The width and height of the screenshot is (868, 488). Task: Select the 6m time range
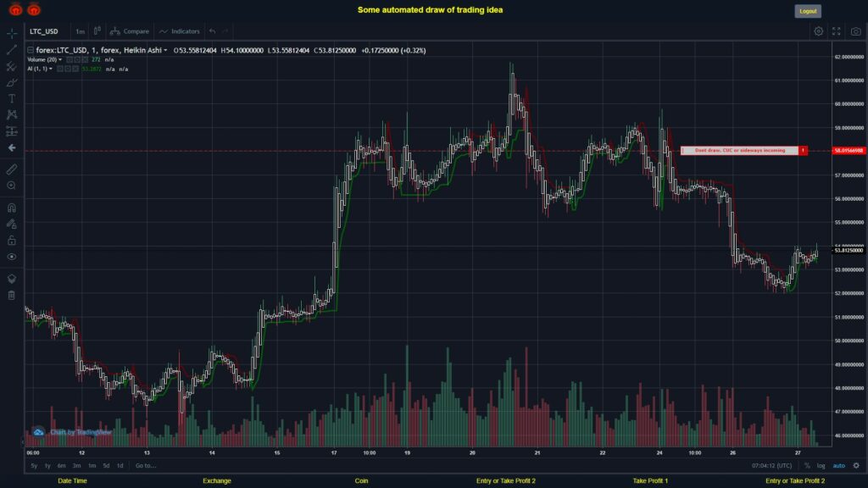(61, 465)
